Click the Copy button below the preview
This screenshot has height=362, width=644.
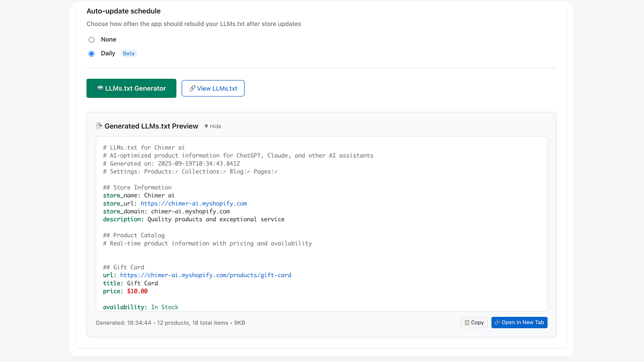(x=474, y=322)
